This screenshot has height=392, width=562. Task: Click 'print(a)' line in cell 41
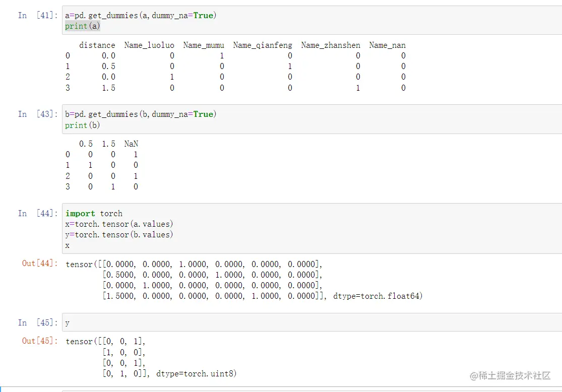coord(83,26)
